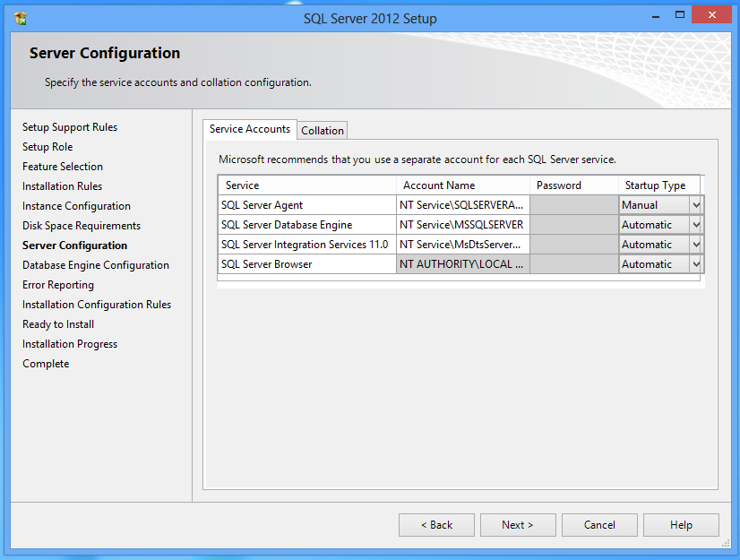The height and width of the screenshot is (560, 740).
Task: Click the Setup Role step
Action: coord(47,147)
